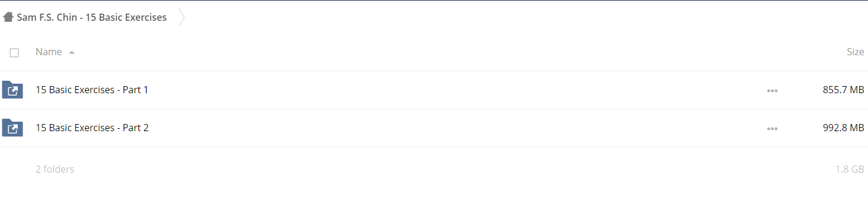The image size is (868, 219).
Task: Go to the home folder icon
Action: click(8, 17)
